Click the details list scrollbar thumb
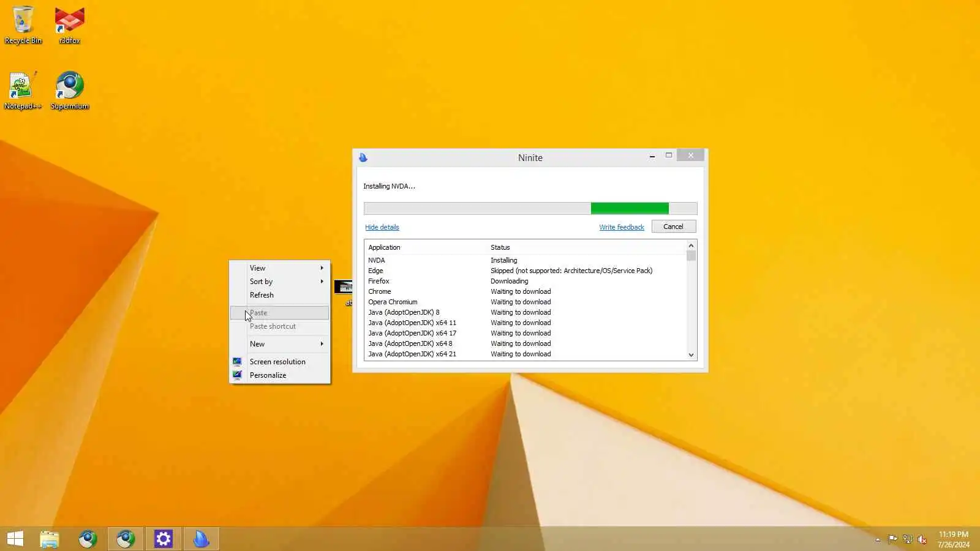The image size is (980, 551). tap(691, 256)
